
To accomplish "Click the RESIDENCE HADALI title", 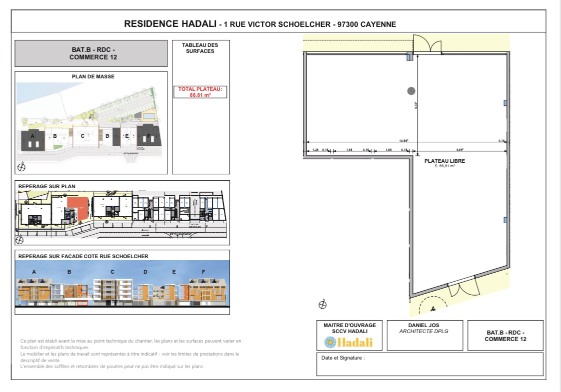I will 170,23.
